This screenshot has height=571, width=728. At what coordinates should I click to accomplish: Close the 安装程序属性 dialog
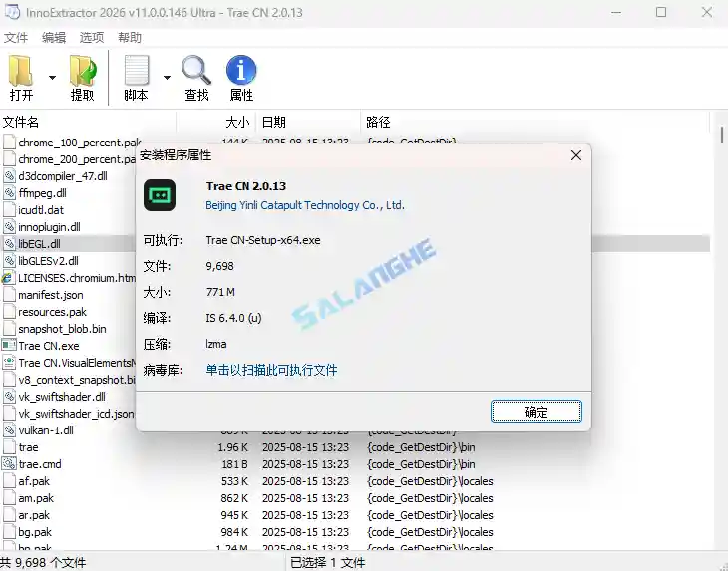[576, 155]
